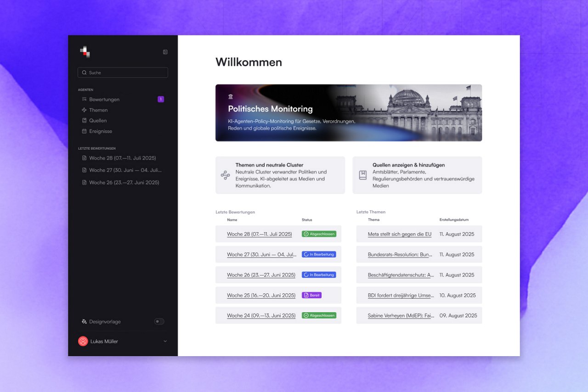The width and height of the screenshot is (588, 392).
Task: Open sidebar entry Woche 27 (30. Juni — 04. Juli
Action: click(x=125, y=170)
